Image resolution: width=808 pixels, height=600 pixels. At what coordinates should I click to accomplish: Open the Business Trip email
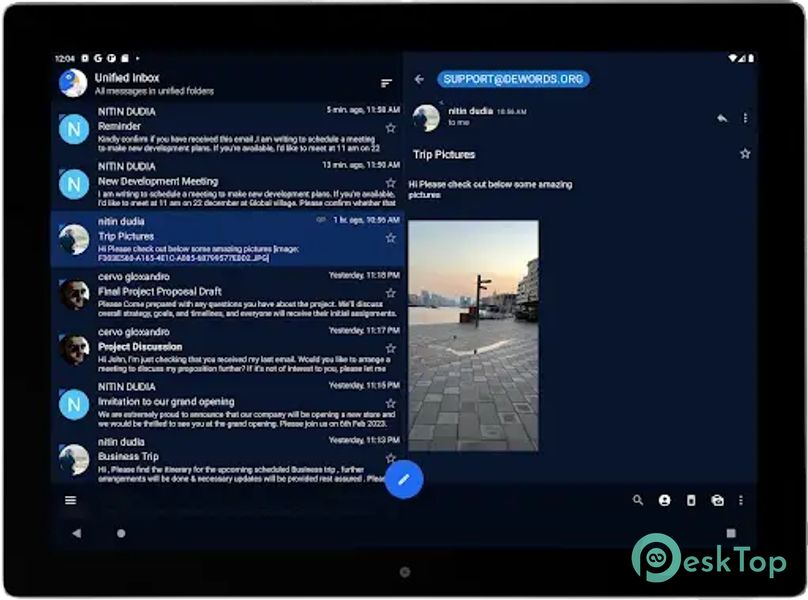coord(228,458)
